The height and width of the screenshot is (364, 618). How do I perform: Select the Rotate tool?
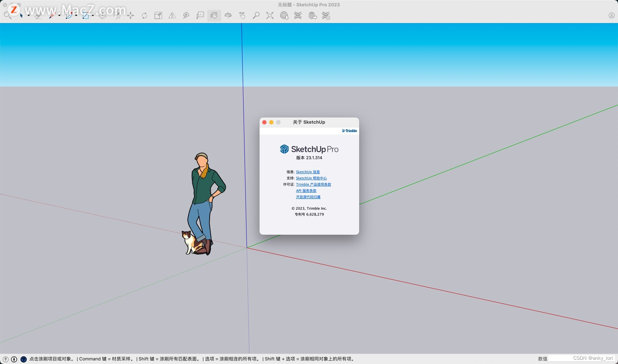144,15
